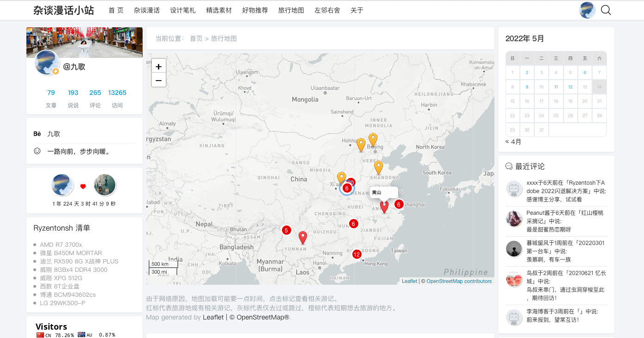
Task: Click the user avatar in top navigation
Action: pyautogui.click(x=587, y=10)
